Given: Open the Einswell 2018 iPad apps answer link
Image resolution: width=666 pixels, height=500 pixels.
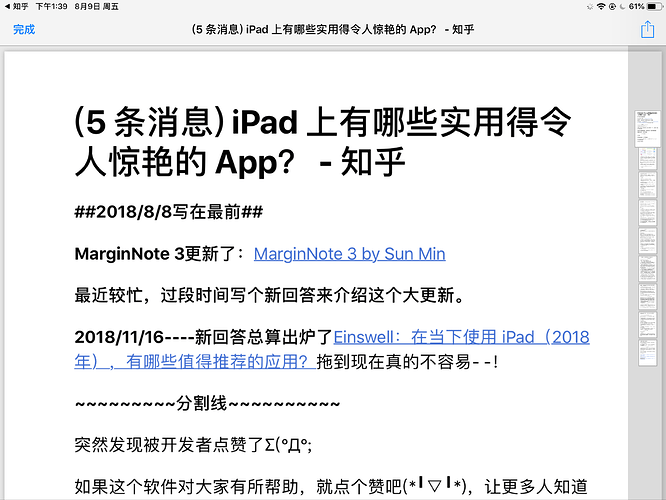Looking at the screenshot, I should point(332,349).
